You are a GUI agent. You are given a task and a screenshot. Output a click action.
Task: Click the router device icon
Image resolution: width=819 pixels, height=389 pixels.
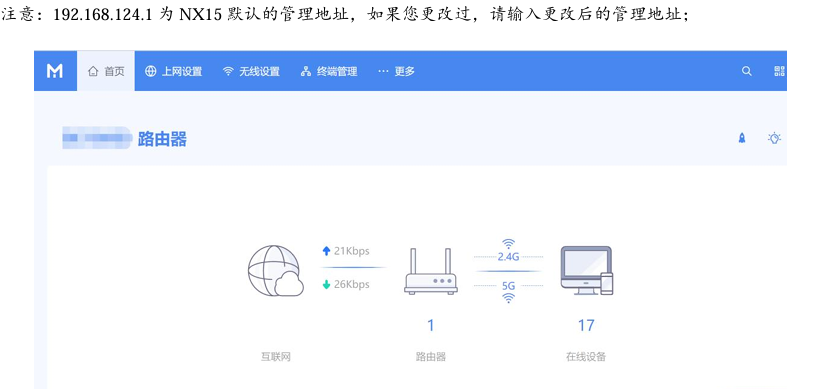431,272
